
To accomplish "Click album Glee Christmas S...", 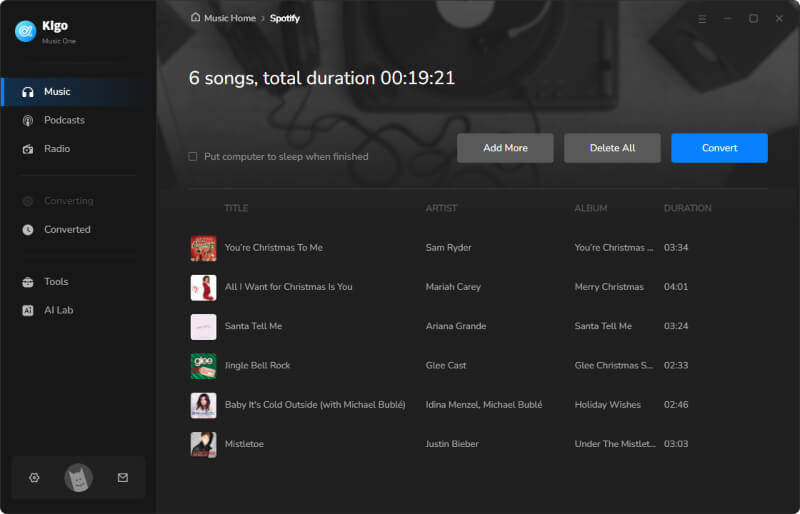I will (614, 365).
